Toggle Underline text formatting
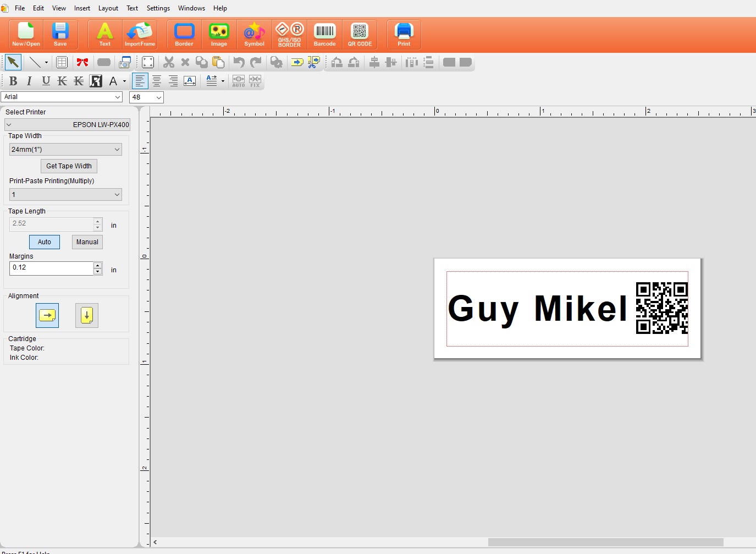 [46, 81]
